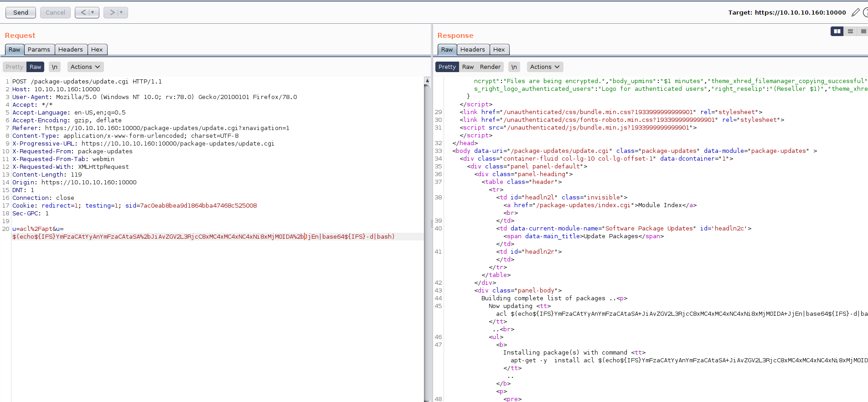Screen dimensions: 868x402
Task: Click the Target https://10.10.10.160:10000 label
Action: click(787, 12)
